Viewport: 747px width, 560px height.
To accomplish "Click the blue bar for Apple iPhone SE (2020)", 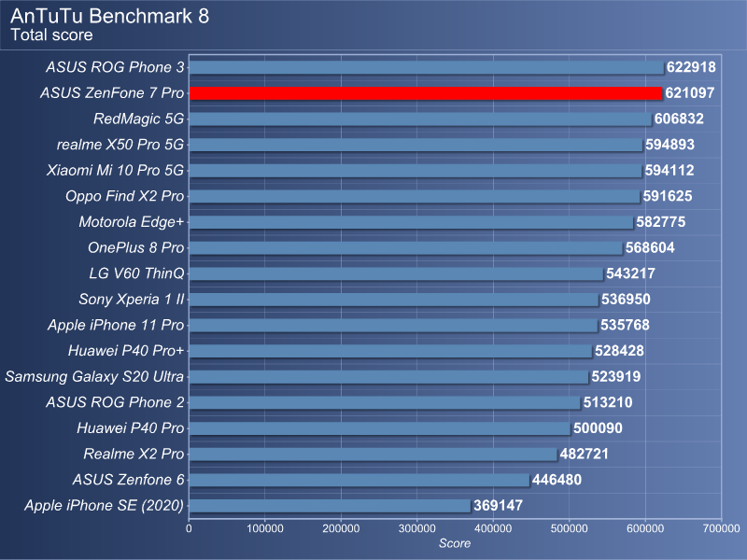I will coord(331,506).
